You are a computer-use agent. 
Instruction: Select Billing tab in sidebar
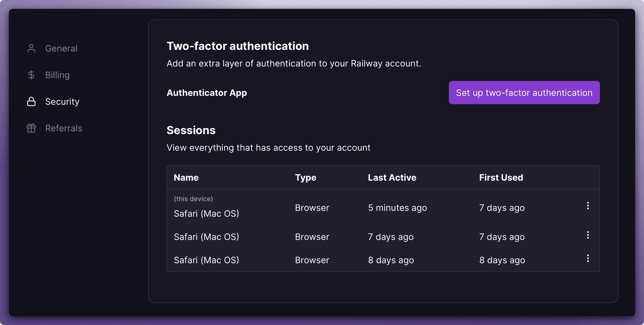(x=57, y=75)
